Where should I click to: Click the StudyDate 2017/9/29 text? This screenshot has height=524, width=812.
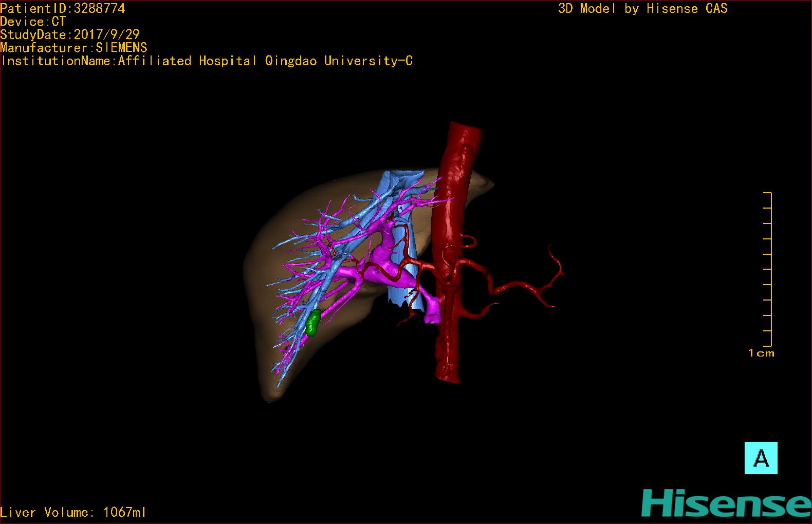point(70,34)
